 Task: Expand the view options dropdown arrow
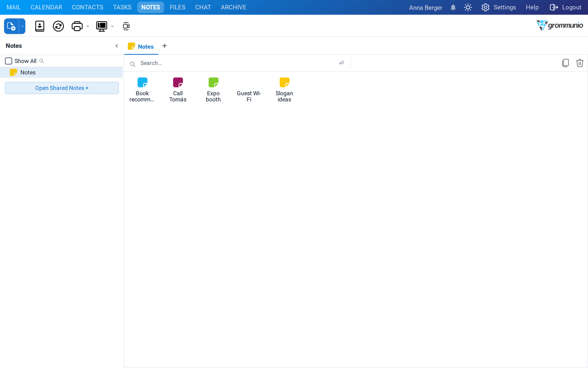tap(112, 27)
